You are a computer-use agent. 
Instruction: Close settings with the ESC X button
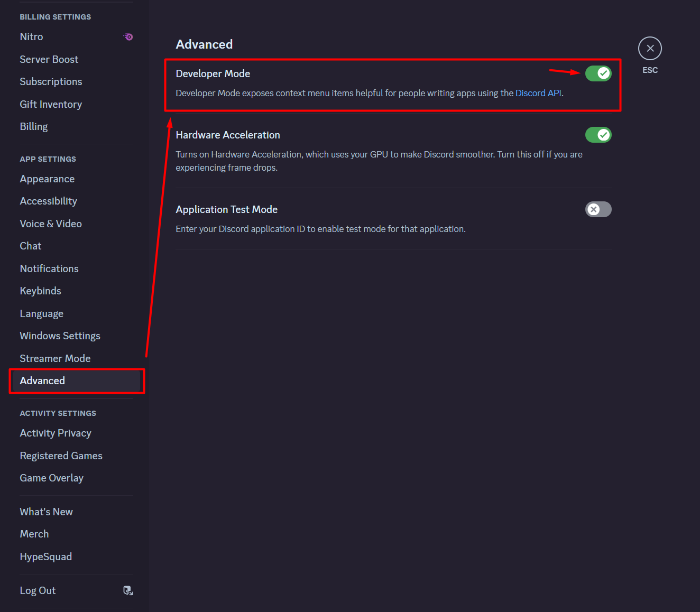click(650, 49)
